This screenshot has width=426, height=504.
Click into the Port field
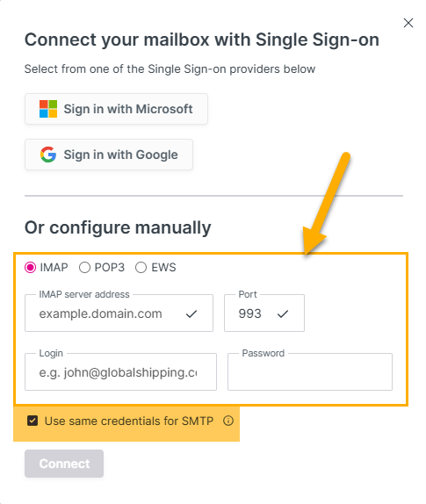[x=264, y=313]
